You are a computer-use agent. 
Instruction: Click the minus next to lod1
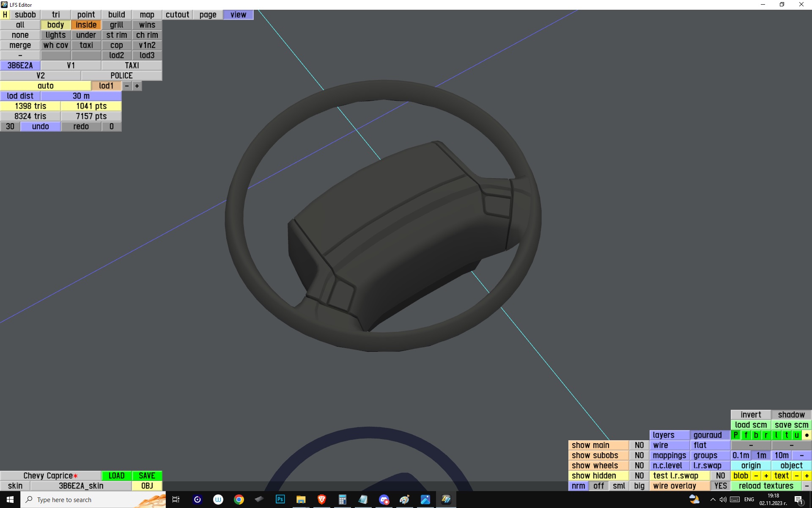(127, 86)
